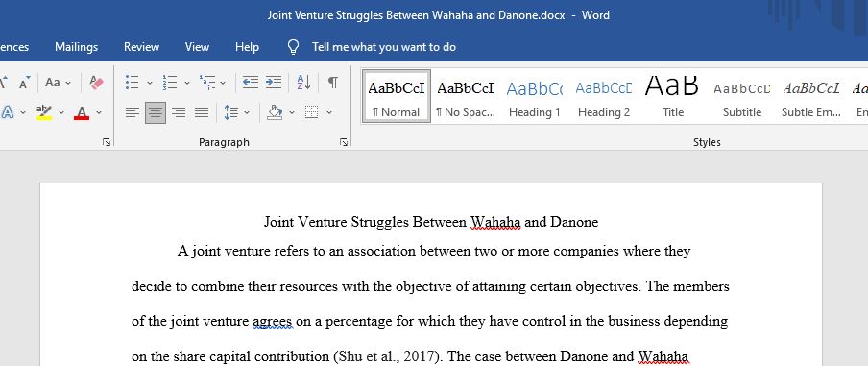Image resolution: width=868 pixels, height=366 pixels.
Task: Click the line and paragraph spacing icon
Action: (x=230, y=113)
